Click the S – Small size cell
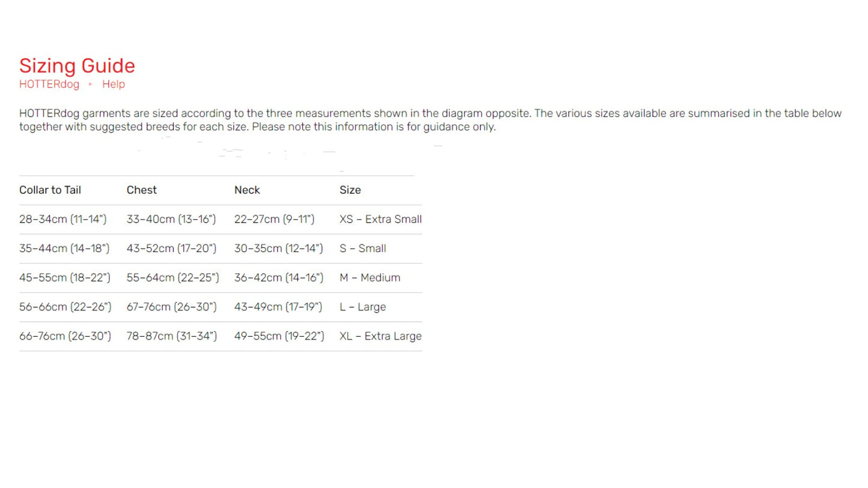868x488 pixels. point(363,249)
